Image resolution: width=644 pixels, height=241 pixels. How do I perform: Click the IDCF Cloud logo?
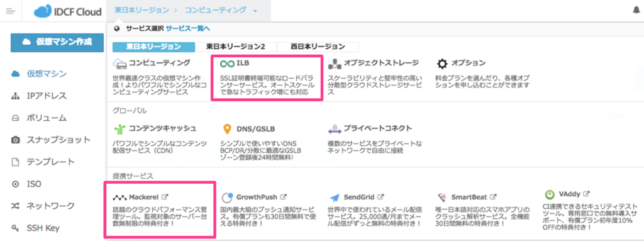point(68,11)
